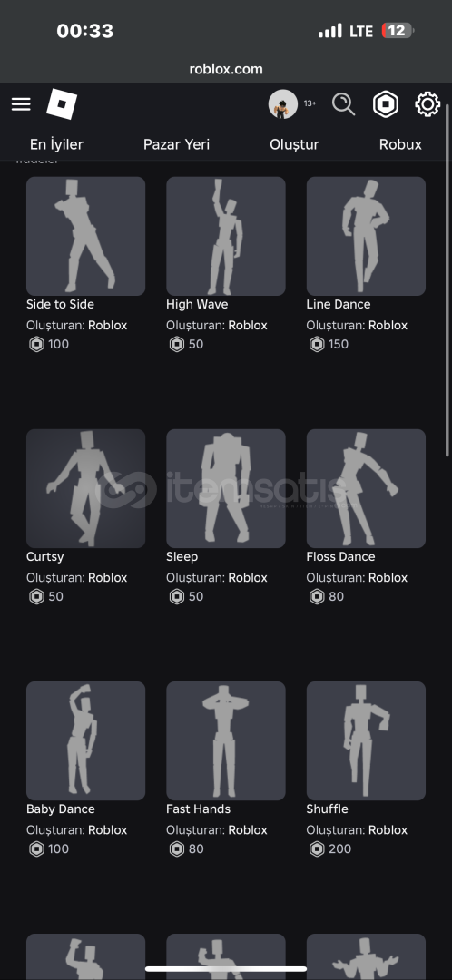Image resolution: width=452 pixels, height=980 pixels.
Task: Open the search magnifier icon
Action: [x=343, y=103]
